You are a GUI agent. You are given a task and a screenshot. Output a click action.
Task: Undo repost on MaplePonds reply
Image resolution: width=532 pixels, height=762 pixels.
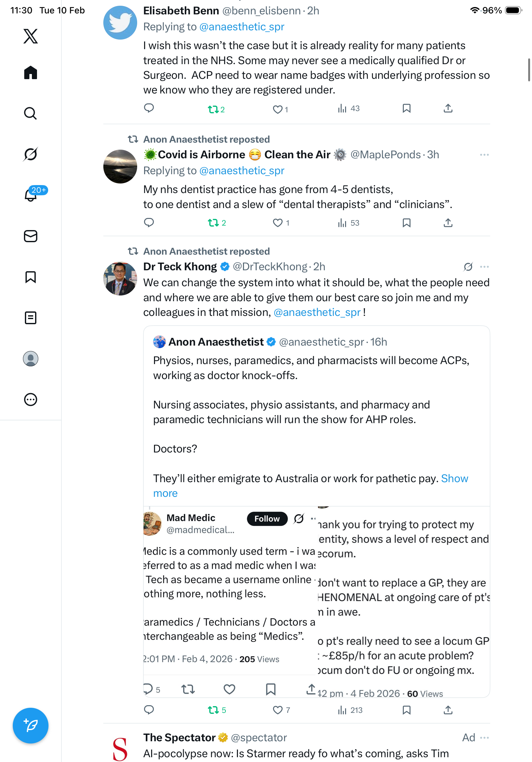click(x=213, y=223)
